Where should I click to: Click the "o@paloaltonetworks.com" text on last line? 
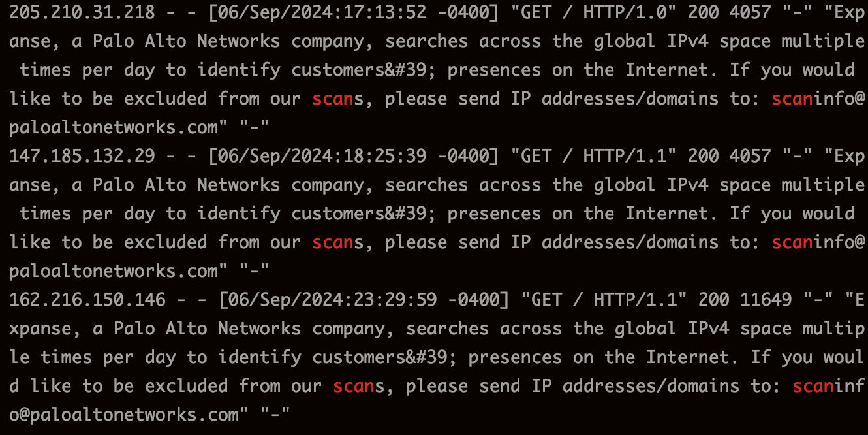coord(124,415)
